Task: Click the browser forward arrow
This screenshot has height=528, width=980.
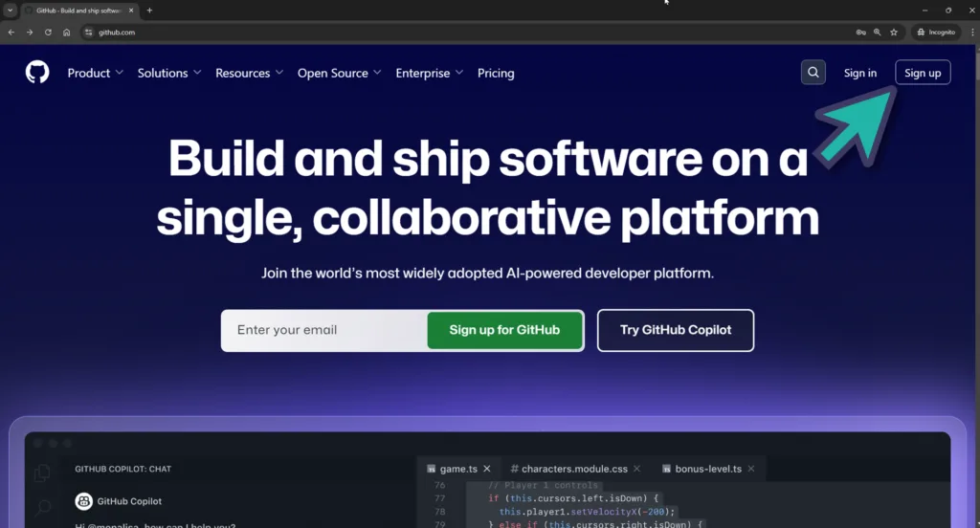Action: click(x=30, y=32)
